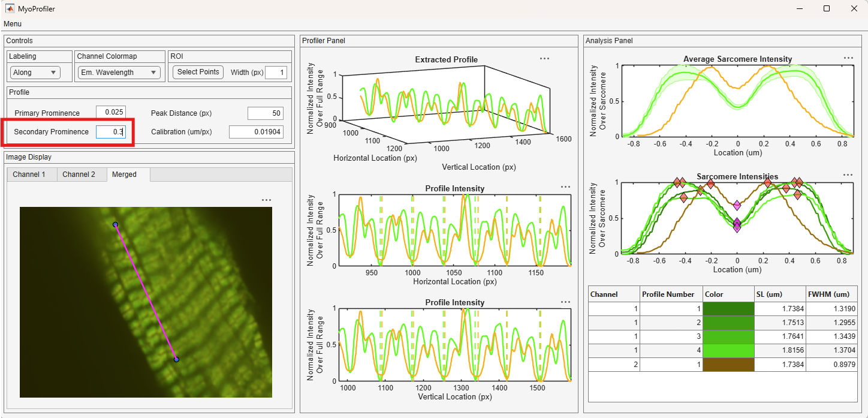Click the MyoProfiler MATLAB app icon
This screenshot has width=868, height=418.
coord(10,8)
